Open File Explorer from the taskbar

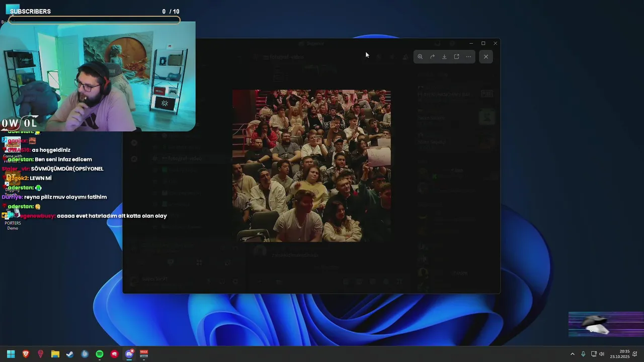55,354
